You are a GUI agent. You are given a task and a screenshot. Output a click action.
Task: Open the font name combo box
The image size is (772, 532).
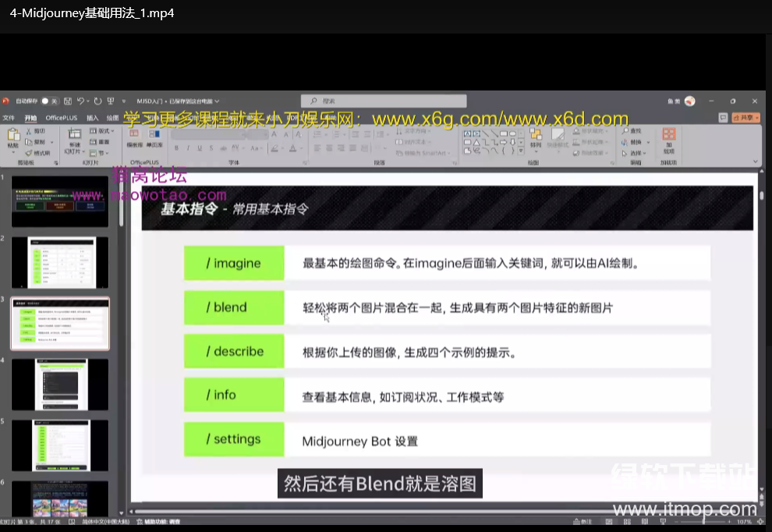pyautogui.click(x=207, y=134)
